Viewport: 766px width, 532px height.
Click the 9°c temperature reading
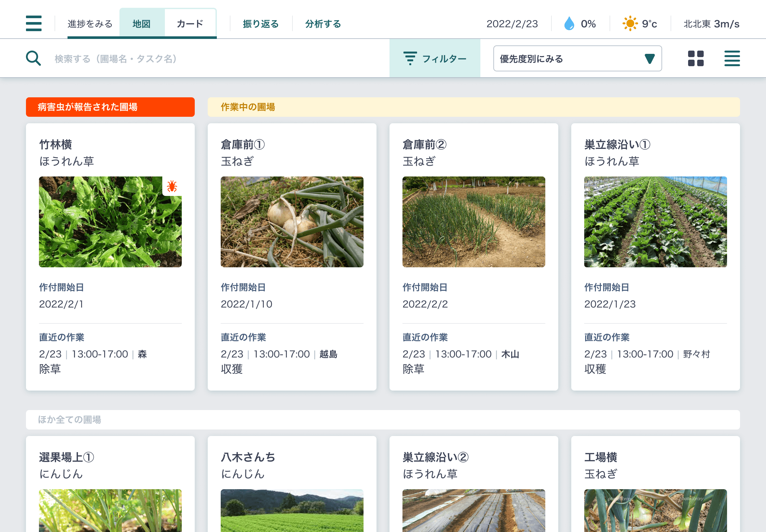(x=649, y=24)
